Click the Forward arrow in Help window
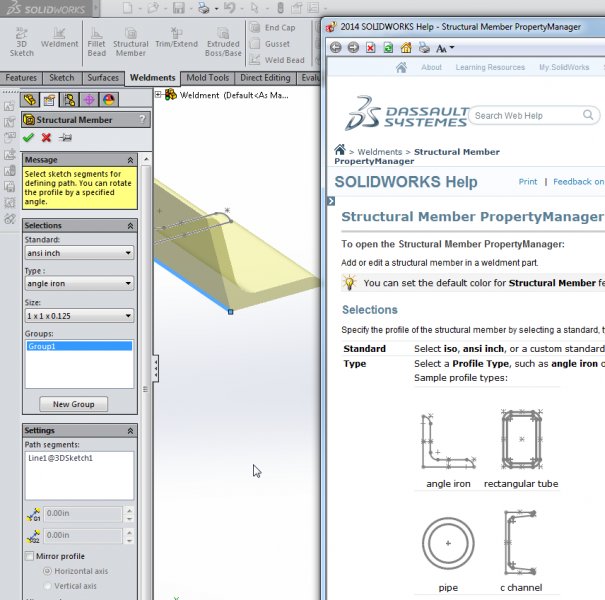This screenshot has width=605, height=600. pos(353,48)
